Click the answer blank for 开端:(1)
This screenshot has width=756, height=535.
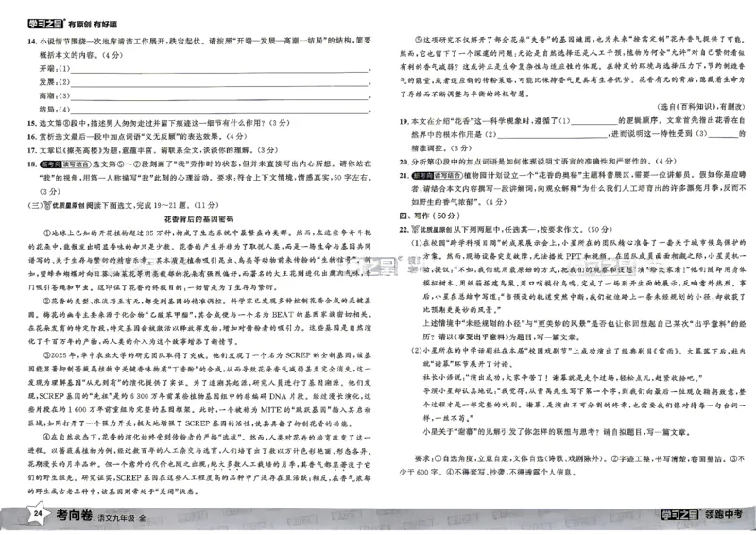[219, 68]
